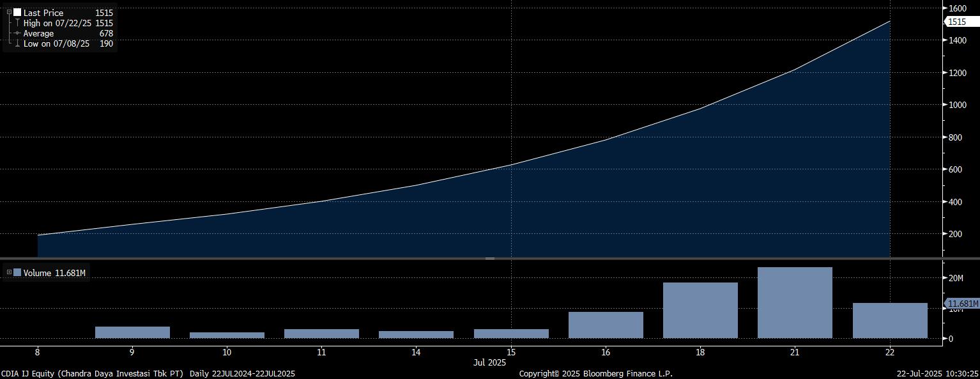Click the July 21 volume bar
980x379 pixels.
(795, 302)
